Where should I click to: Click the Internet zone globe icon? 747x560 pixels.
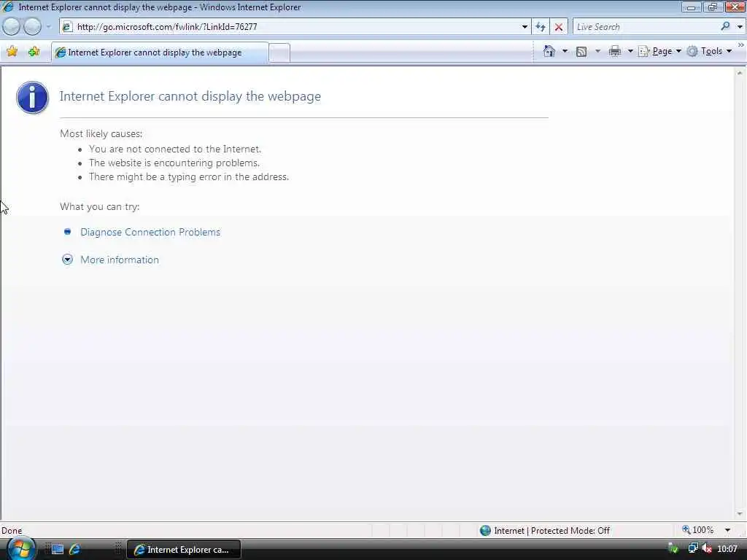[485, 531]
